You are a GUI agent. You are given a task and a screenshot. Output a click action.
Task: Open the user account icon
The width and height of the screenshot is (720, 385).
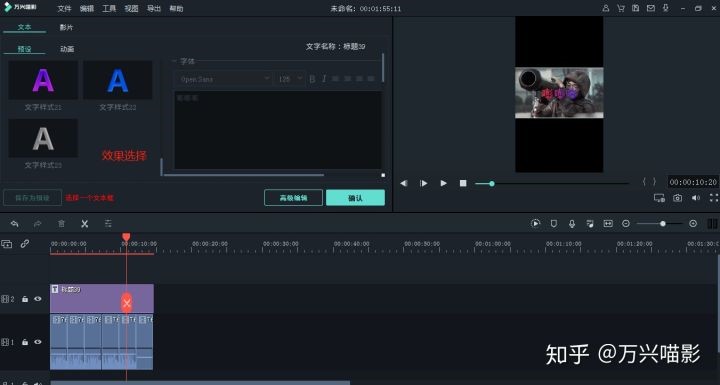606,8
